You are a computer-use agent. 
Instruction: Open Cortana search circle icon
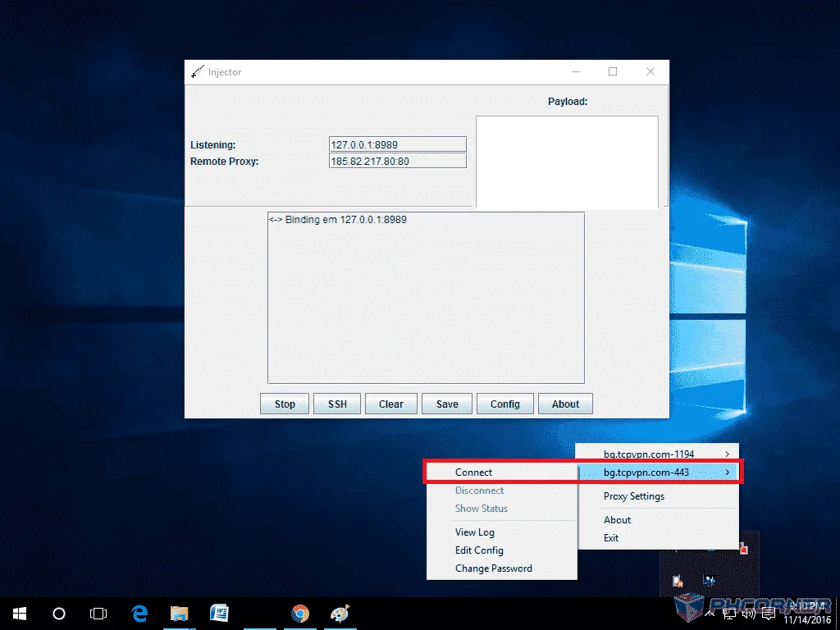point(59,614)
